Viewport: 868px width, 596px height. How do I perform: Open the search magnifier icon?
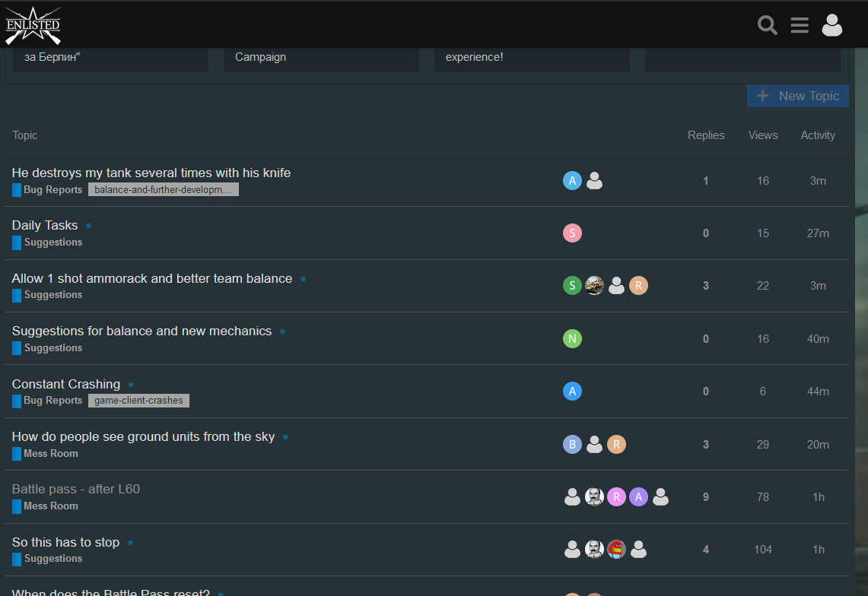click(x=768, y=25)
